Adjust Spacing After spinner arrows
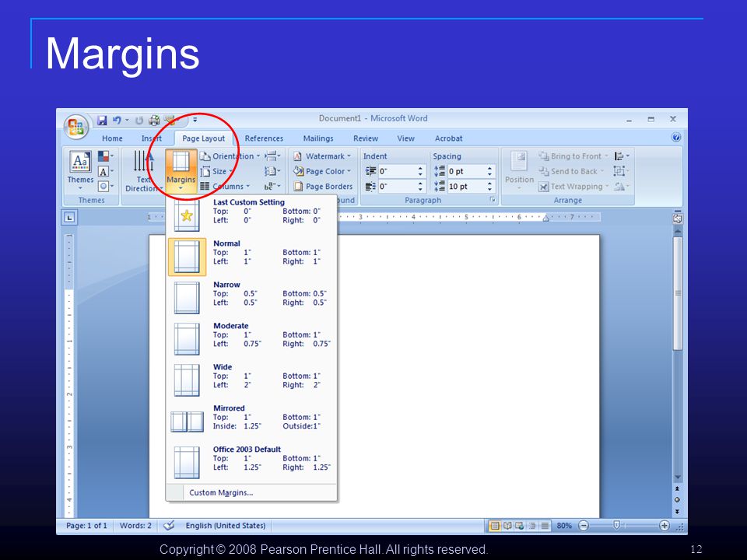747x560 pixels. [489, 186]
